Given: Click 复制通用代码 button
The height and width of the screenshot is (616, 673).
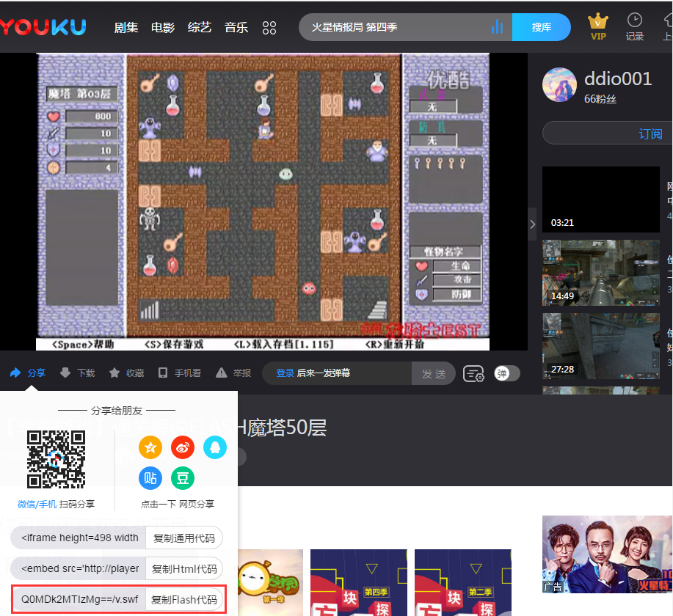Looking at the screenshot, I should point(184,538).
